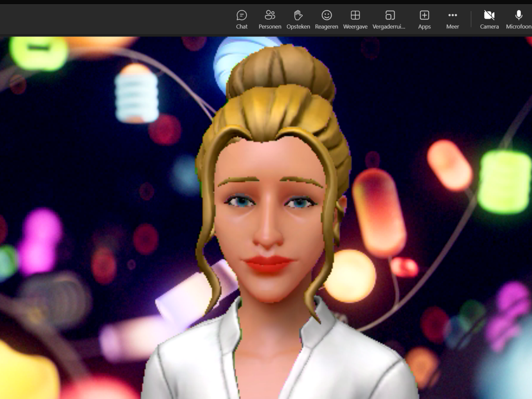
Task: Show the Personen participant list
Action: click(270, 19)
